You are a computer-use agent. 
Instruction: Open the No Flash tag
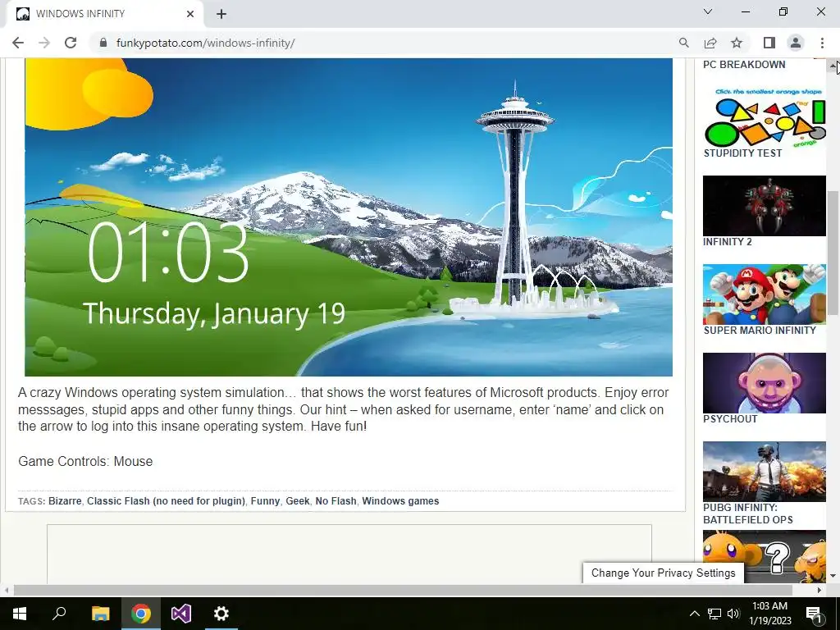pyautogui.click(x=336, y=501)
